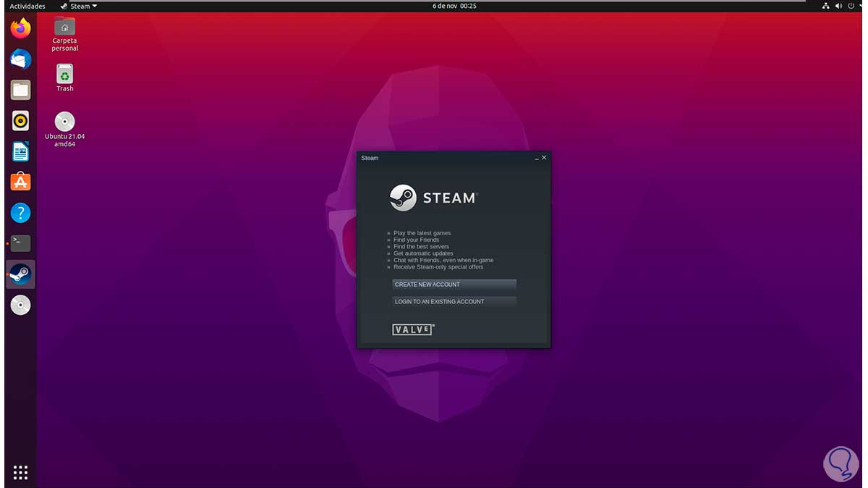Screen dimensions: 868x488
Task: Open the Help question mark icon
Action: click(x=20, y=213)
